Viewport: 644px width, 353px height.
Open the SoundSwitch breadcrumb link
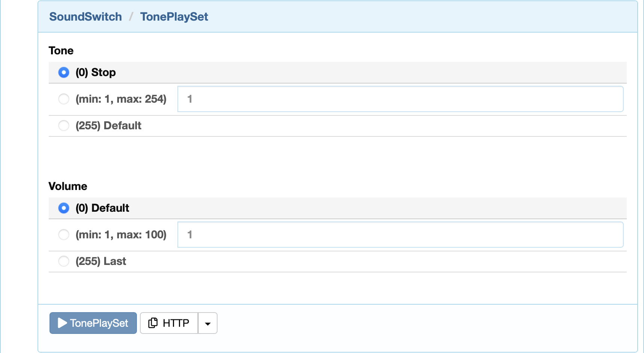[86, 16]
